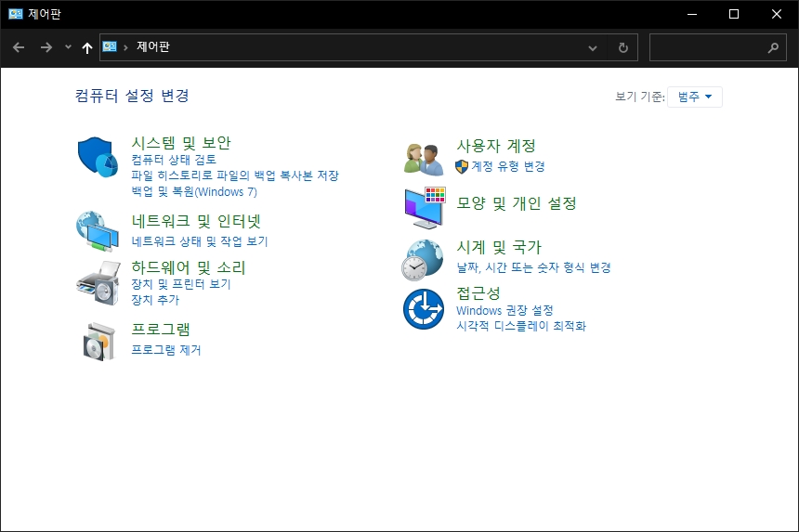
Task: Open 파일 히스토리로 파일의 백업 복사본 저장
Action: coord(235,175)
